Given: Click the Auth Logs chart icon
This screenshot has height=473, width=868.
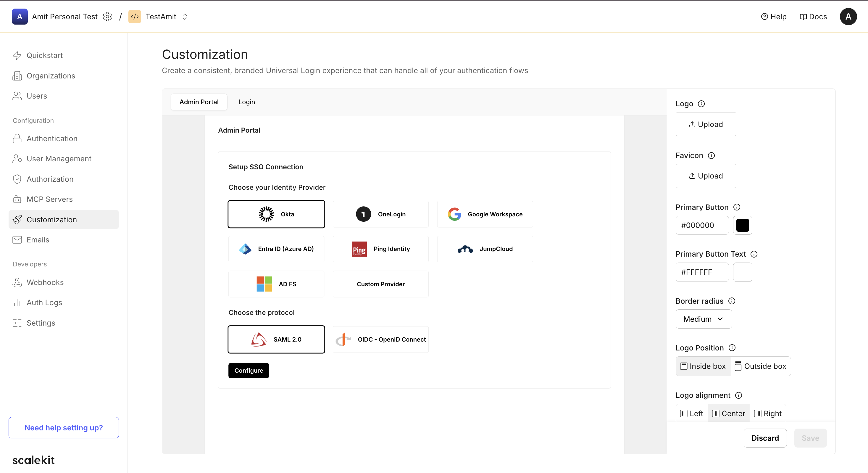Looking at the screenshot, I should pyautogui.click(x=17, y=303).
